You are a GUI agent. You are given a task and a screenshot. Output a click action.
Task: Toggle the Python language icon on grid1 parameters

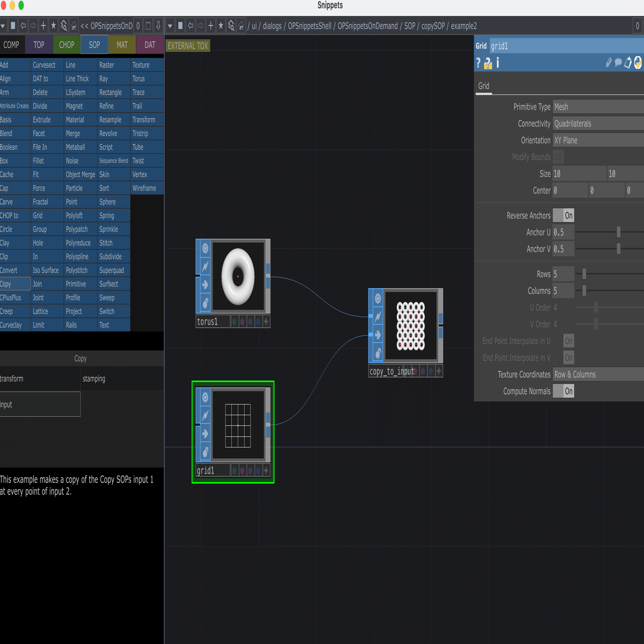pos(638,63)
